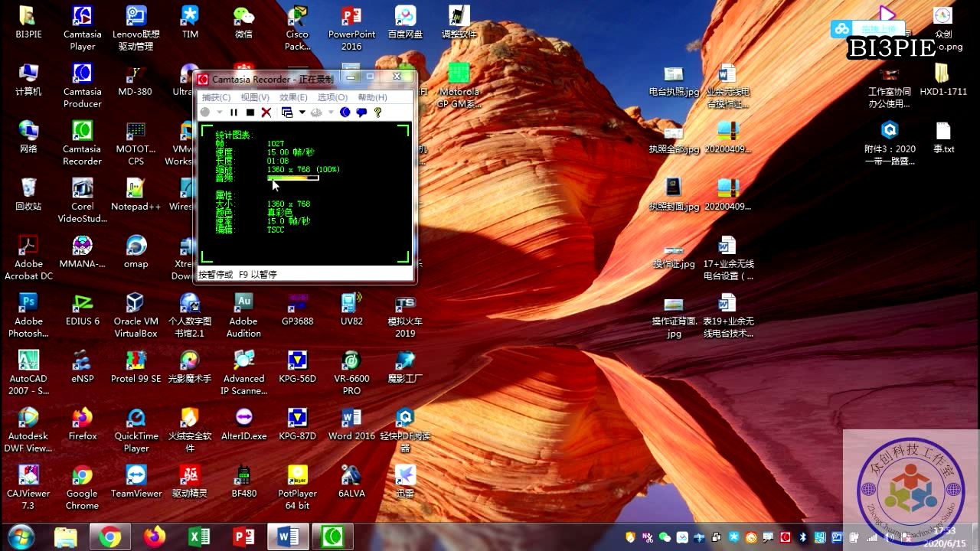The width and height of the screenshot is (980, 551).
Task: Open the 视图(V) menu
Action: 255,97
